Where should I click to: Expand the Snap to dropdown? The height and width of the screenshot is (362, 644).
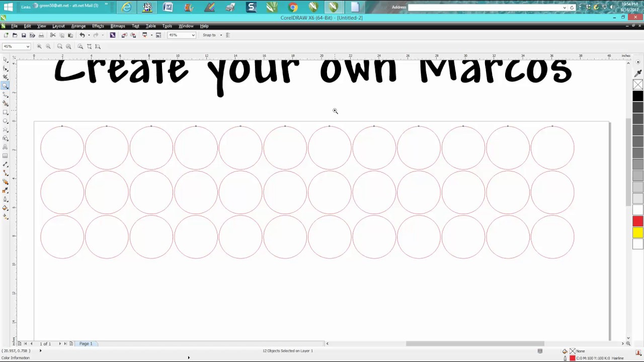pos(221,35)
